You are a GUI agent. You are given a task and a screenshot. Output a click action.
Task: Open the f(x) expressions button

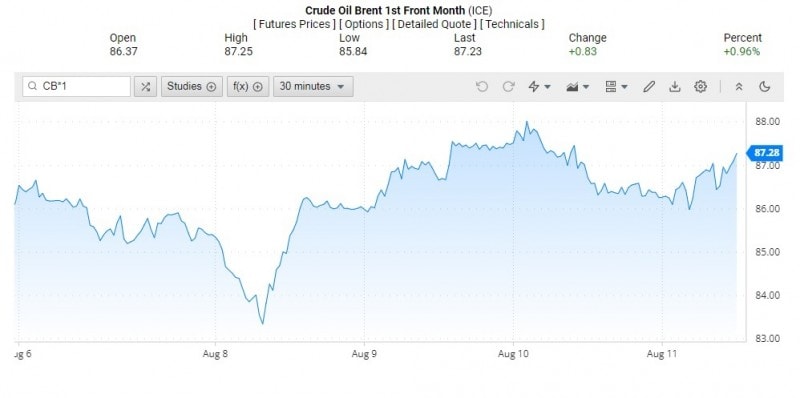[x=248, y=87]
